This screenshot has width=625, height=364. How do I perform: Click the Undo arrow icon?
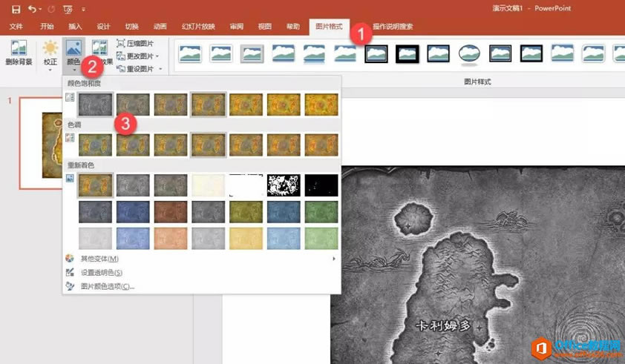click(32, 9)
